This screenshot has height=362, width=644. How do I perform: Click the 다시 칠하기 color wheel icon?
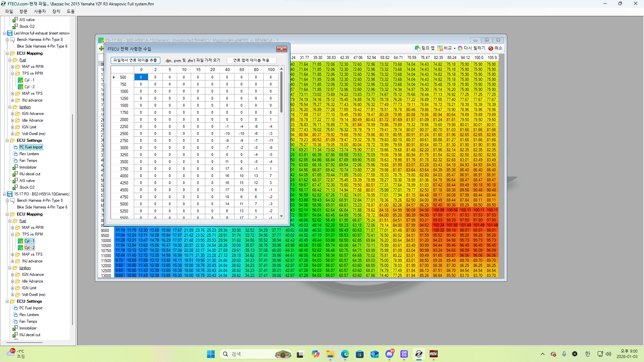click(x=460, y=48)
